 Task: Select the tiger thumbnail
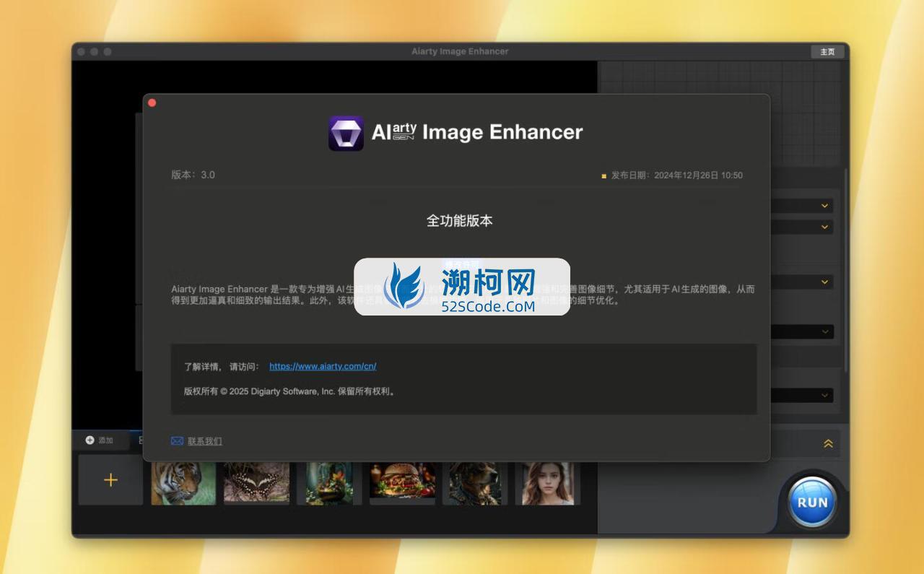[x=183, y=483]
